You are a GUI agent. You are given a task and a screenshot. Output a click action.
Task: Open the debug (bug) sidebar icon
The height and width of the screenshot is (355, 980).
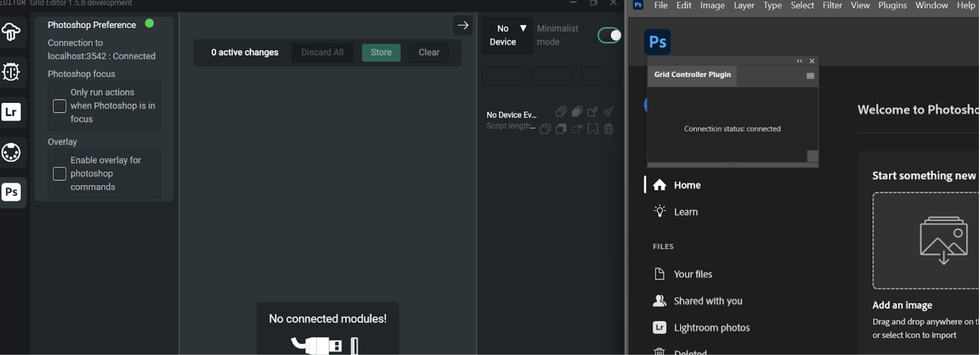(x=11, y=72)
